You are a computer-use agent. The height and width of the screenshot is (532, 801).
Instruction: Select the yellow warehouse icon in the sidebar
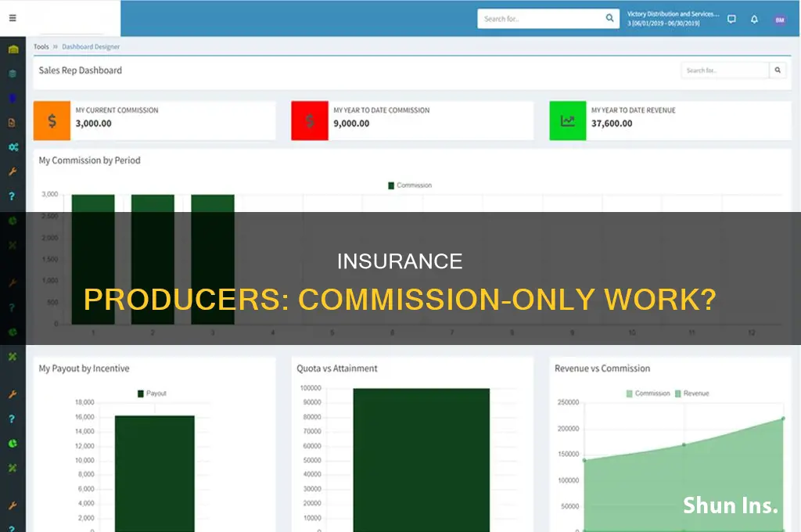pyautogui.click(x=13, y=49)
